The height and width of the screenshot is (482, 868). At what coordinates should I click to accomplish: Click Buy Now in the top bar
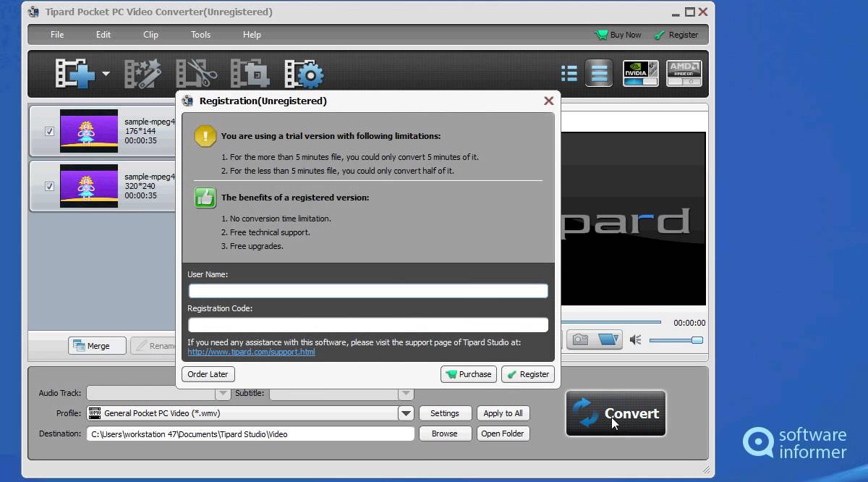pyautogui.click(x=618, y=35)
